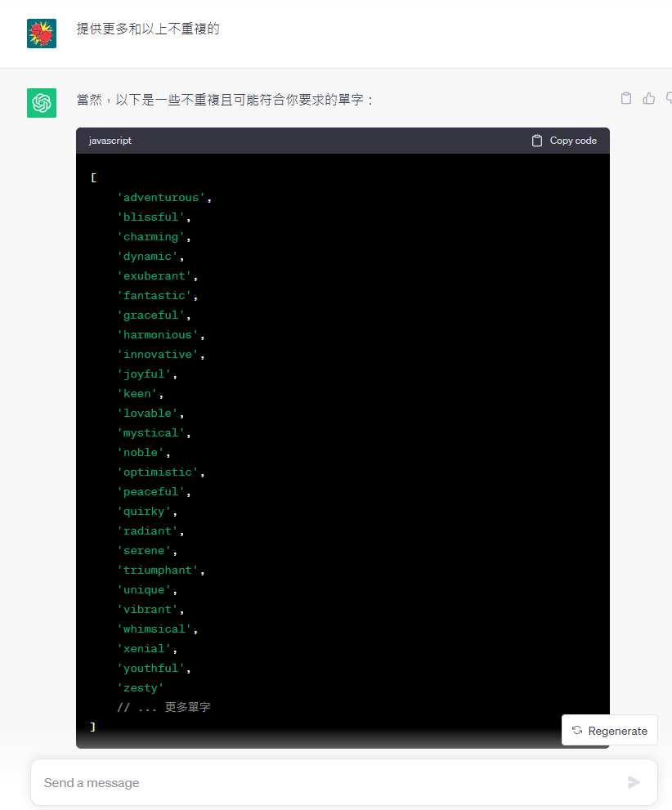Click the word 'optimistic' in the code

click(158, 472)
